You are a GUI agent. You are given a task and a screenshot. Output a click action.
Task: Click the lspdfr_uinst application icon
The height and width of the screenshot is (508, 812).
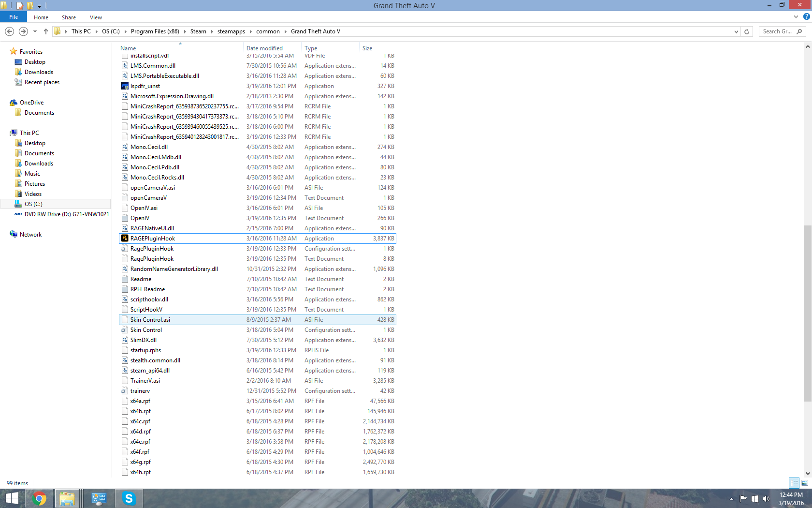tap(125, 86)
